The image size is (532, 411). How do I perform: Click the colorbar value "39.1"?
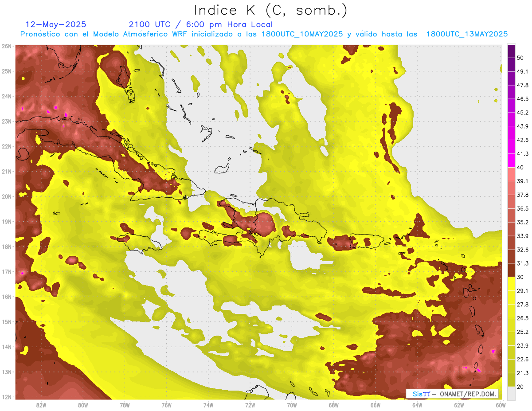pos(523,181)
